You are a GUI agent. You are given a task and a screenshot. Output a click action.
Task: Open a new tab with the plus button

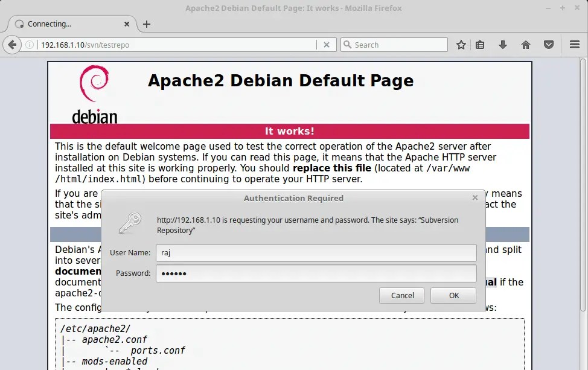tap(147, 24)
